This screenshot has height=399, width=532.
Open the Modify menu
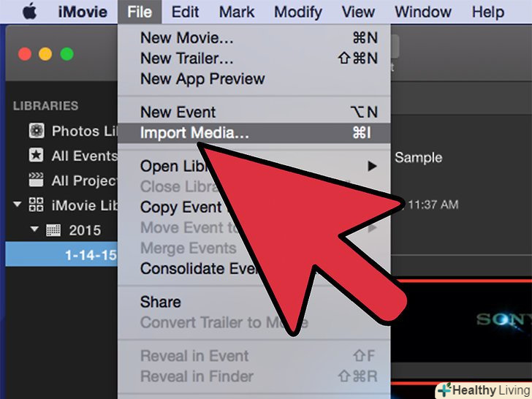click(298, 12)
